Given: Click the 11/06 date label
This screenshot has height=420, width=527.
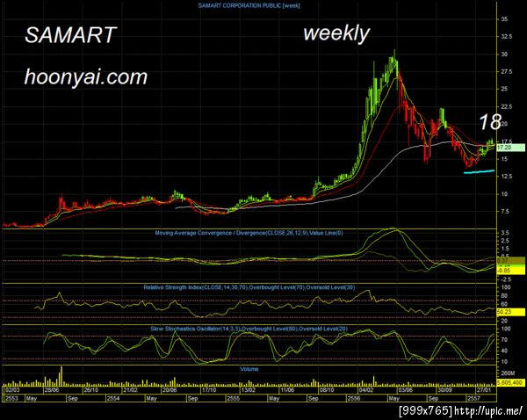Looking at the screenshot, I should coord(287,390).
